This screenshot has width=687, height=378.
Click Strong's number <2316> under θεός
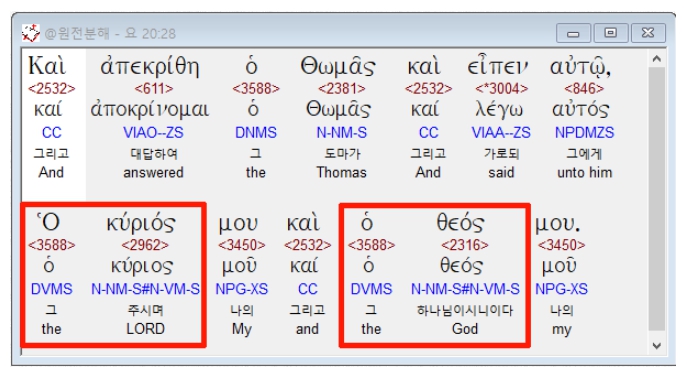point(464,245)
